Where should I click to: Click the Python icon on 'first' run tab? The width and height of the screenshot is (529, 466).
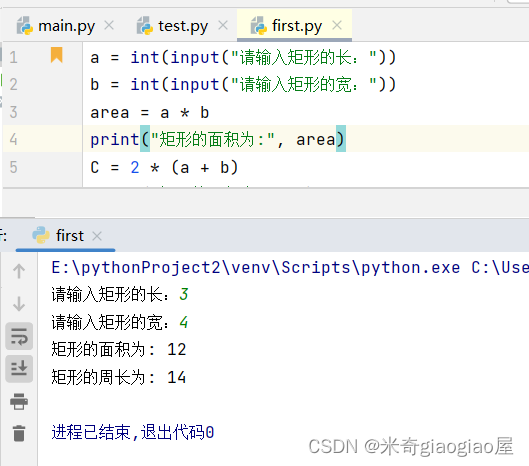point(41,235)
